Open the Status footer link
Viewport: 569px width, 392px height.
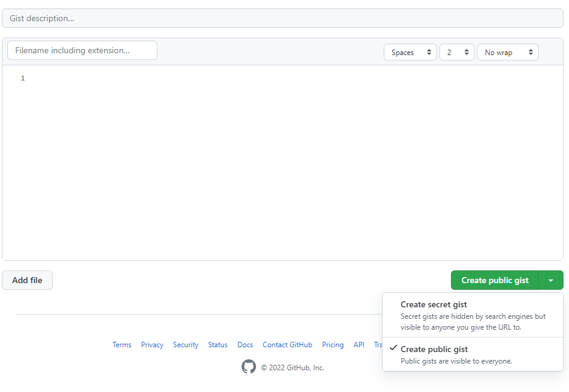[218, 344]
